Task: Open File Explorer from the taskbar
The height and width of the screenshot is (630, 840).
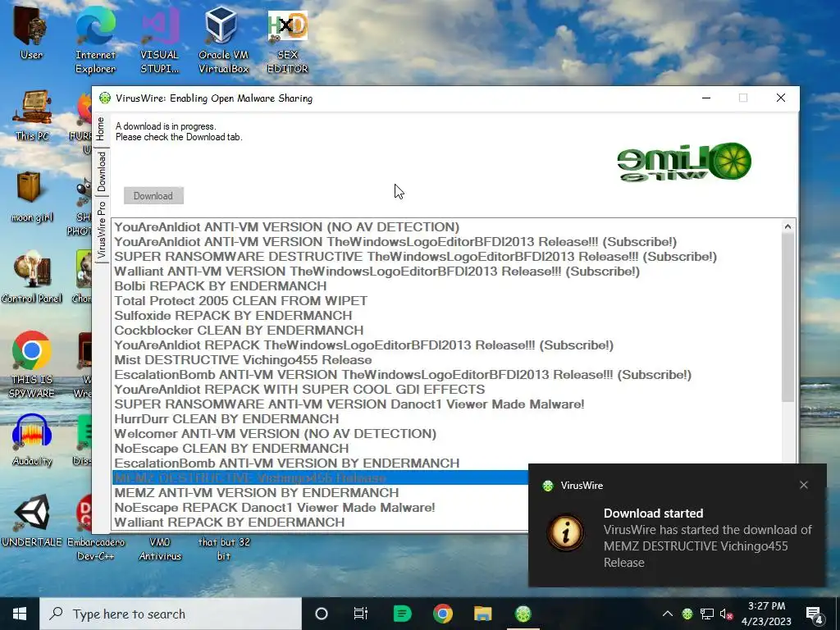Action: pos(482,614)
